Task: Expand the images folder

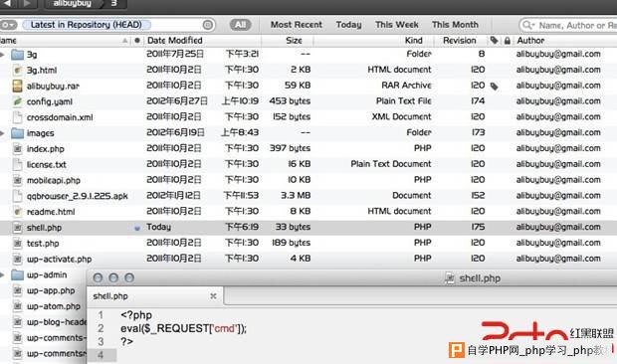Action: pyautogui.click(x=2, y=133)
